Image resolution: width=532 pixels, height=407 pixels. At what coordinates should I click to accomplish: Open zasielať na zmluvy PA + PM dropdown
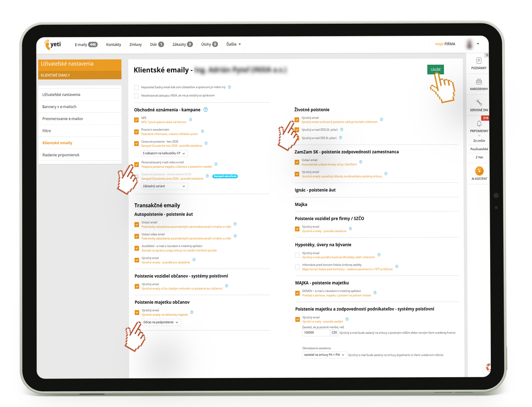tap(324, 355)
